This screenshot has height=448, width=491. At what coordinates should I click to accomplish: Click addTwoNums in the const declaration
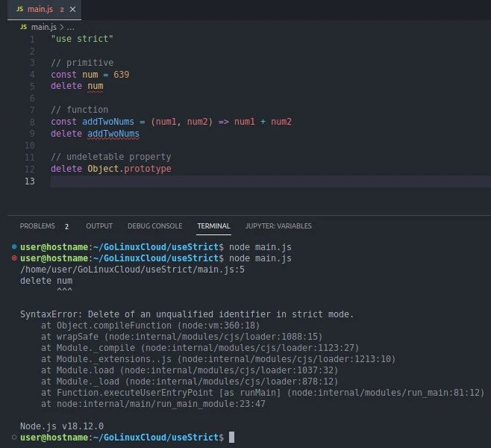pos(108,122)
